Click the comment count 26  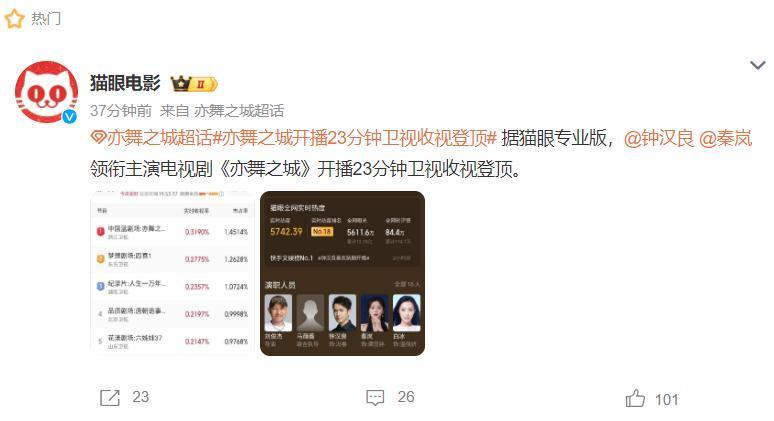[406, 397]
